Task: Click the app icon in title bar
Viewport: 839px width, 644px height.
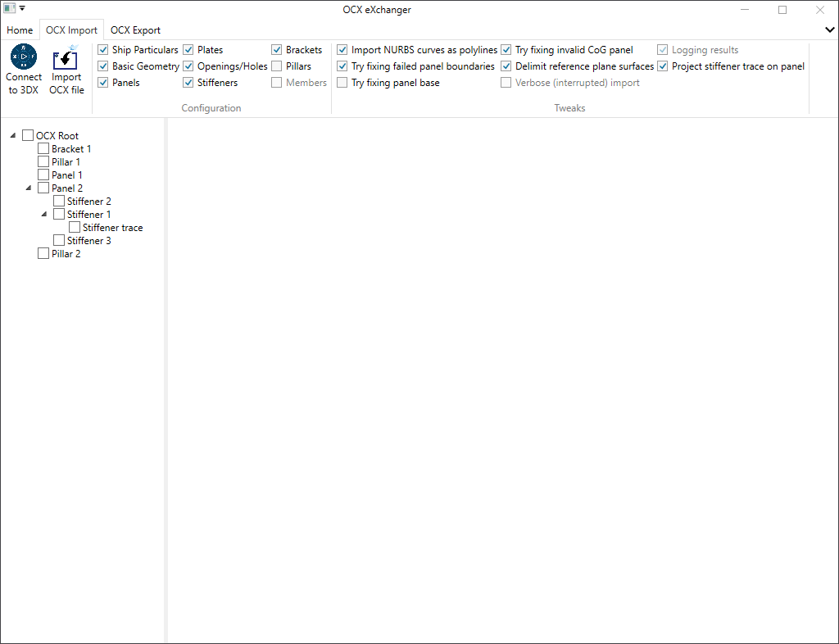Action: [x=10, y=9]
